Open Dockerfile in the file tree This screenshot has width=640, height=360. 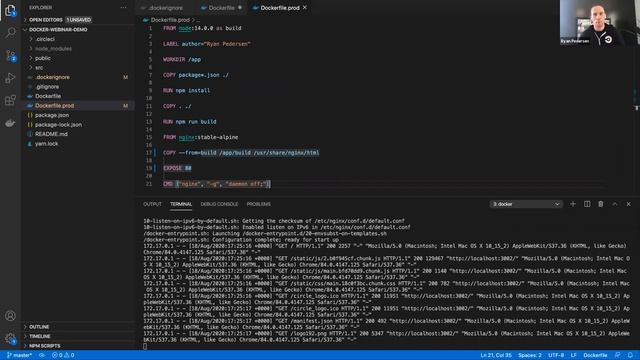(48, 96)
